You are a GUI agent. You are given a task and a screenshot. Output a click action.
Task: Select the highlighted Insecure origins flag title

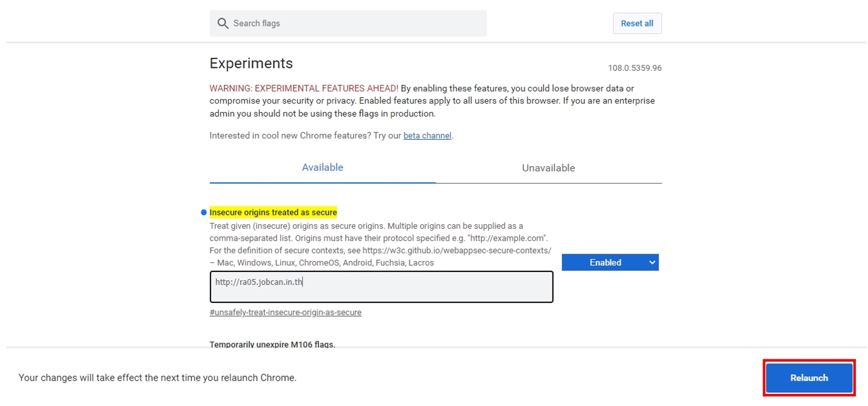(273, 212)
